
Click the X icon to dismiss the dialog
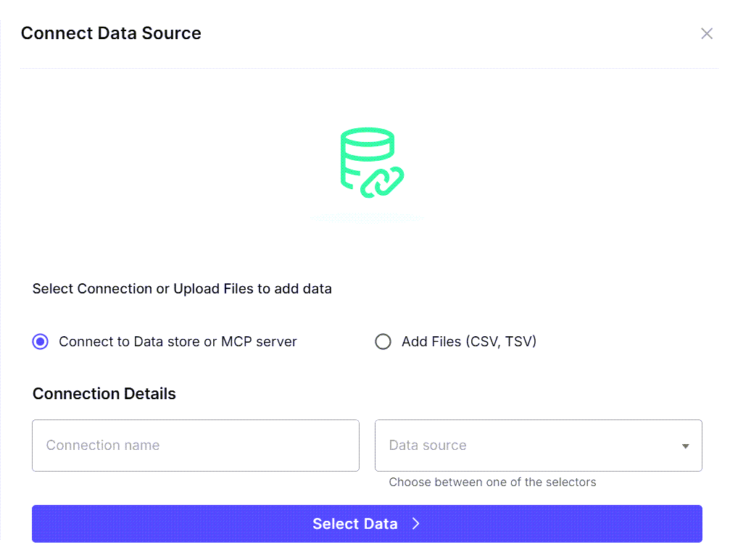point(707,33)
